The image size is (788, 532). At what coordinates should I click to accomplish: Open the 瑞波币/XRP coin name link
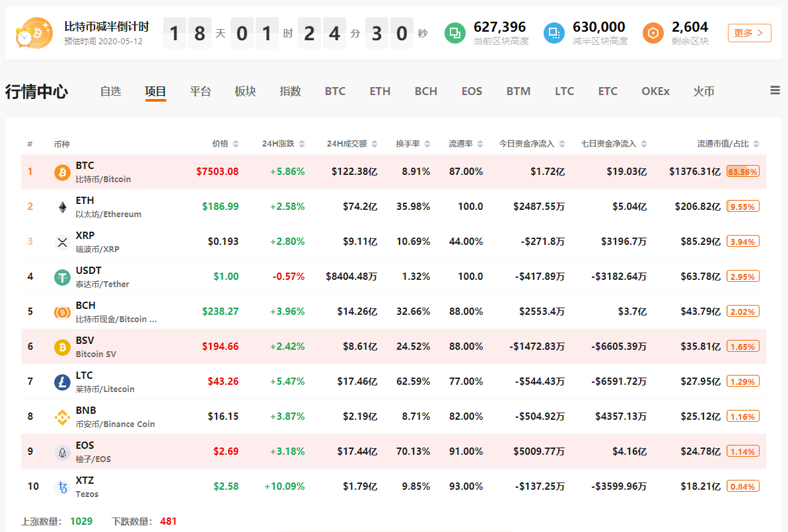click(x=98, y=249)
